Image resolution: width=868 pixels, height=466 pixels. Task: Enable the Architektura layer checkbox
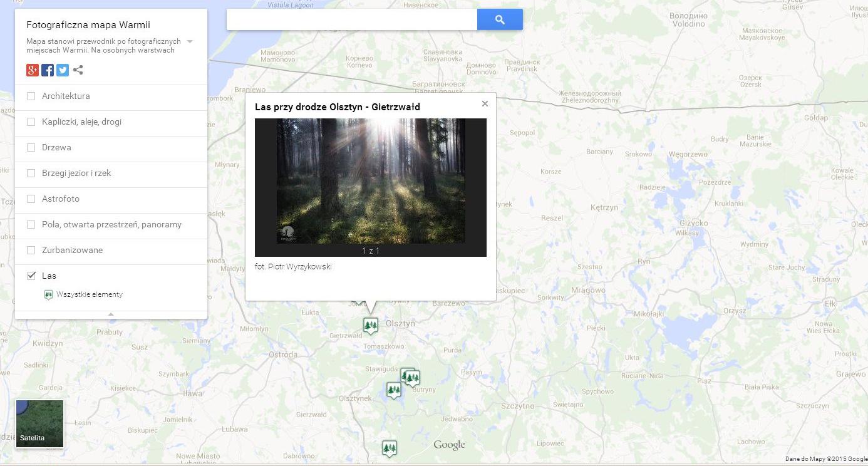click(x=31, y=96)
